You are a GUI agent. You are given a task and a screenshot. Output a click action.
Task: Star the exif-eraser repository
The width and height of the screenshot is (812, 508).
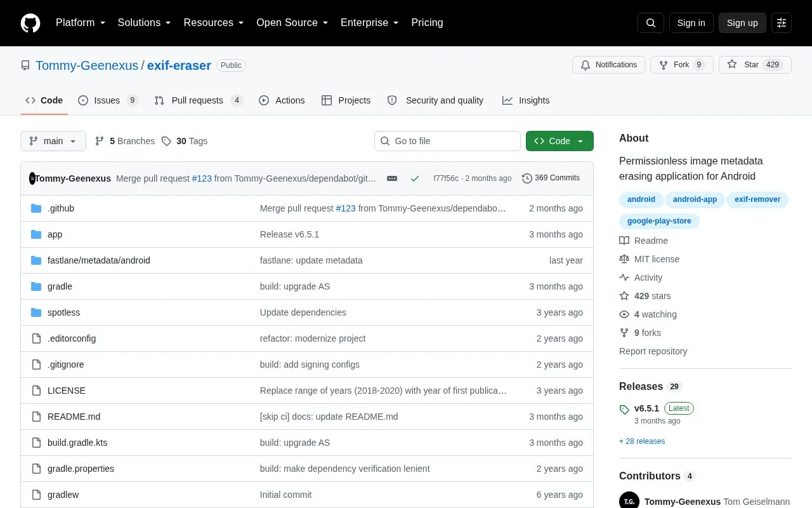[755, 65]
